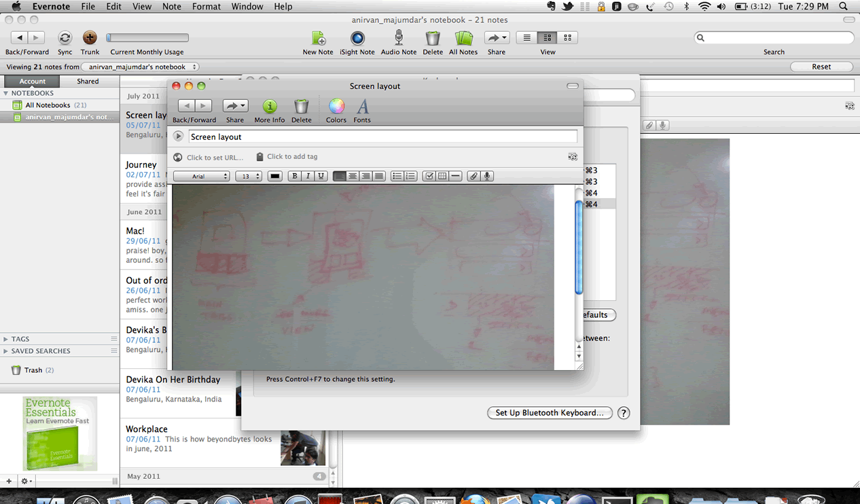
Task: Open Share dropdown in main Evernote toolbar
Action: [x=497, y=38]
